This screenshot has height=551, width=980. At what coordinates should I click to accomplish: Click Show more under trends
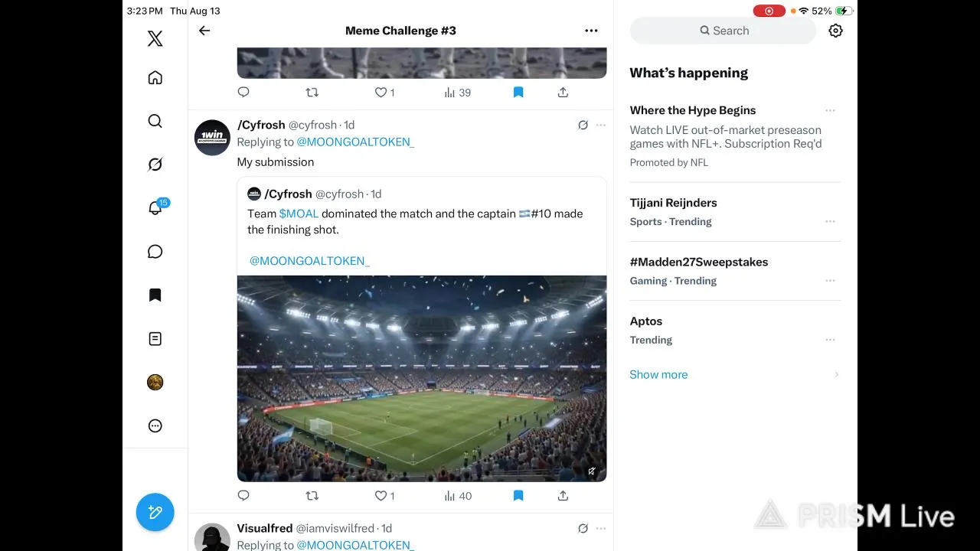[x=658, y=374]
